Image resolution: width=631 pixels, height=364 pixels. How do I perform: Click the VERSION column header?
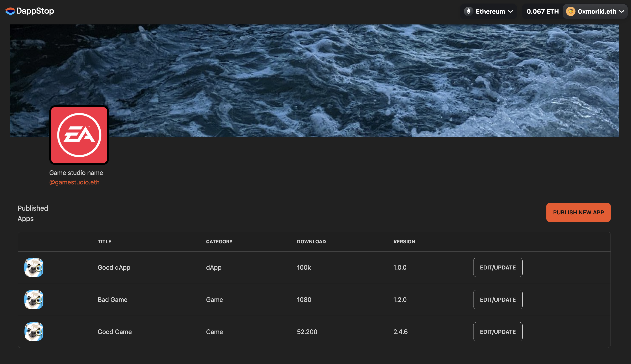(404, 241)
